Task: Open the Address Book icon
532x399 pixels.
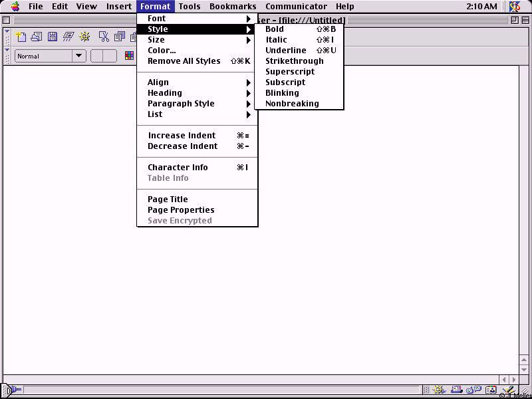Action: (491, 390)
